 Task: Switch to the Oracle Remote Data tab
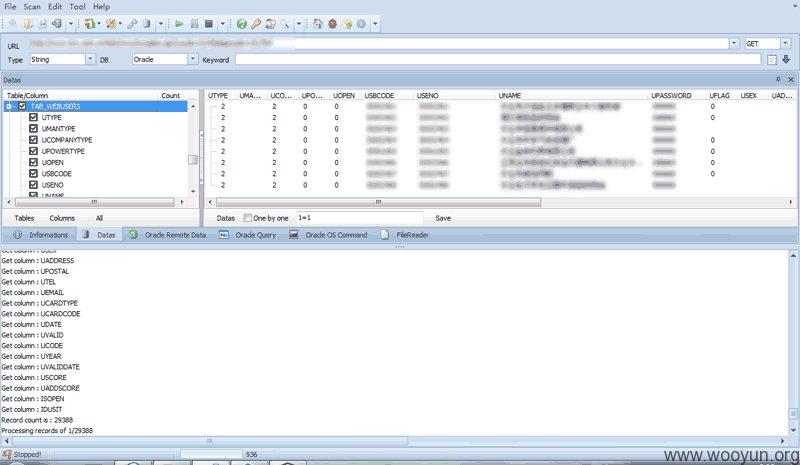click(x=167, y=235)
